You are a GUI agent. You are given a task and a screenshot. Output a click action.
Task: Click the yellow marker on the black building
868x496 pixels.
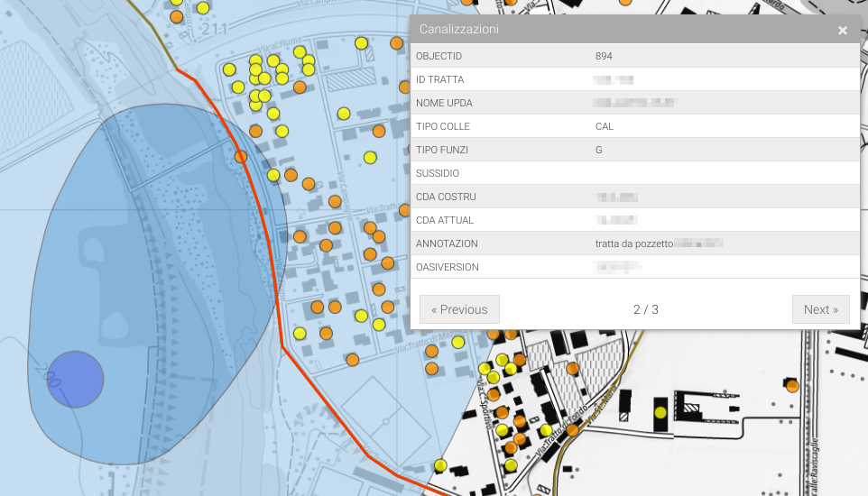660,412
